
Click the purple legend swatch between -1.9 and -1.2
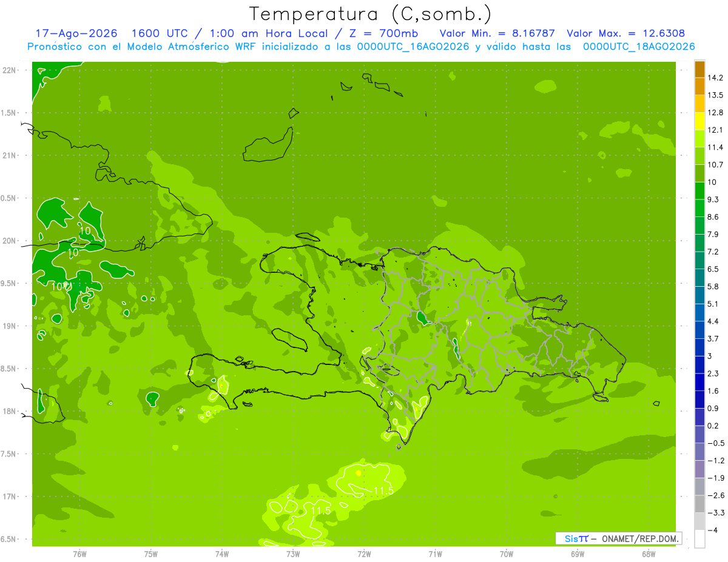pos(699,469)
